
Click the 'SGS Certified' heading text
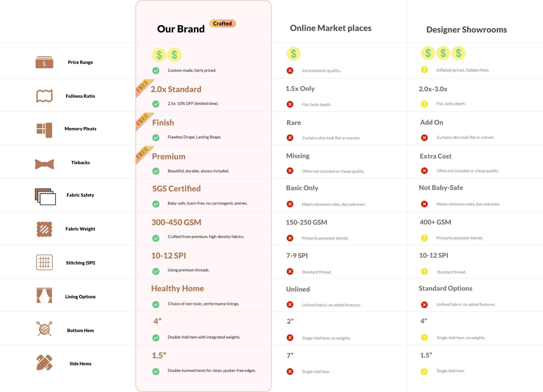pyautogui.click(x=176, y=189)
